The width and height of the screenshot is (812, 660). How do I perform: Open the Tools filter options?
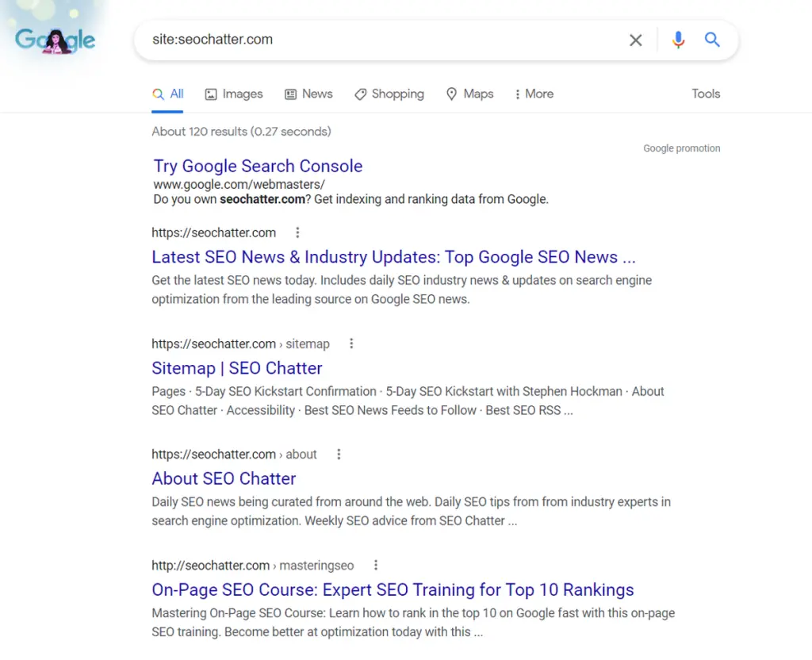(x=706, y=94)
